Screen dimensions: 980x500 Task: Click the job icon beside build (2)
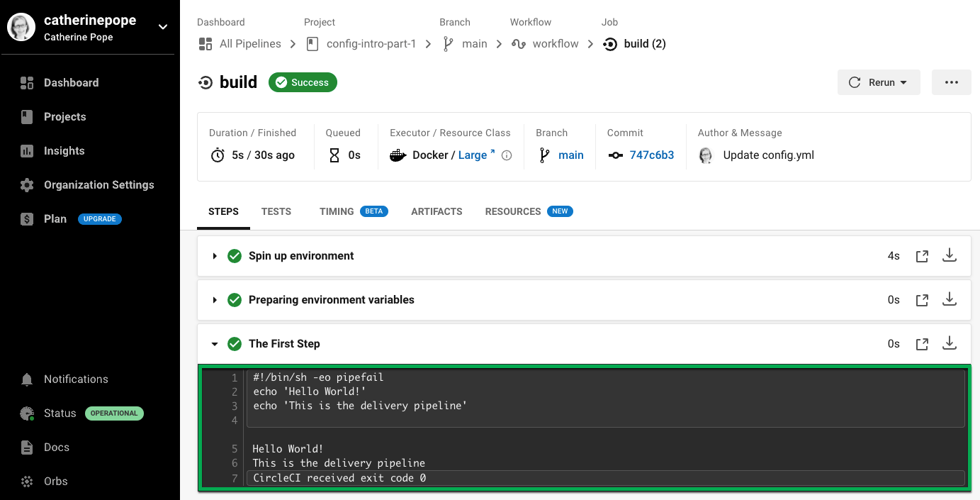609,44
